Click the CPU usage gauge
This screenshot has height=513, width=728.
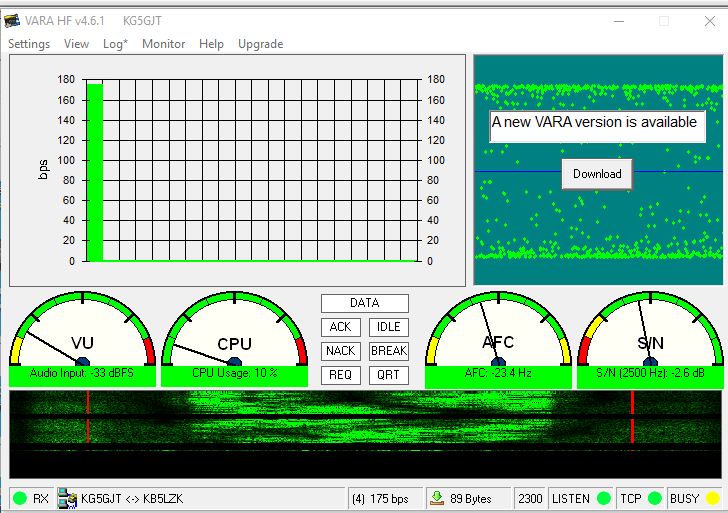pos(234,328)
